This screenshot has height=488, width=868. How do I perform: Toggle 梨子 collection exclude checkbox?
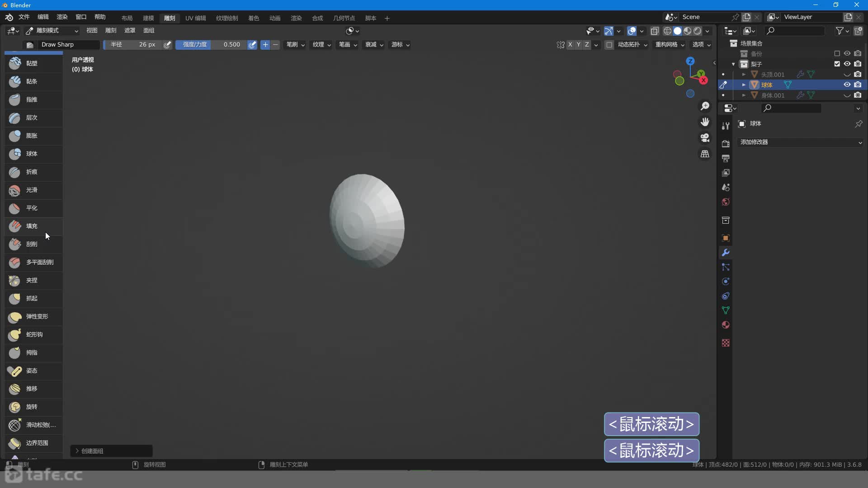coord(837,64)
